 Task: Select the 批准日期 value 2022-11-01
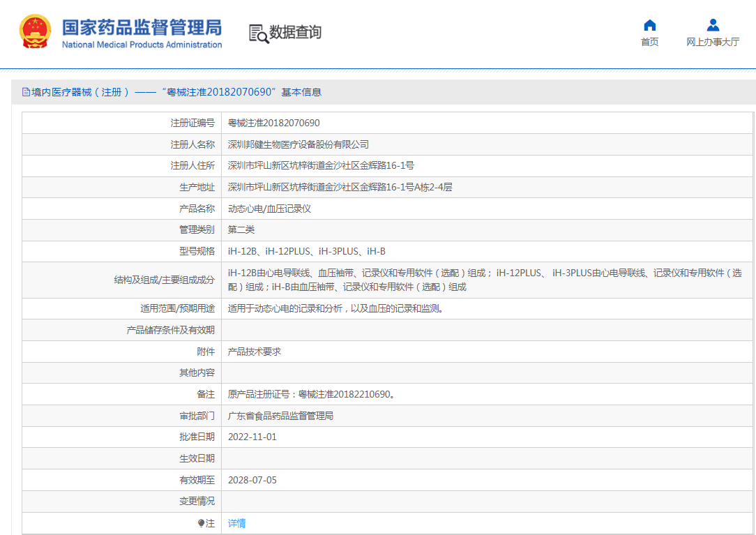tap(253, 437)
